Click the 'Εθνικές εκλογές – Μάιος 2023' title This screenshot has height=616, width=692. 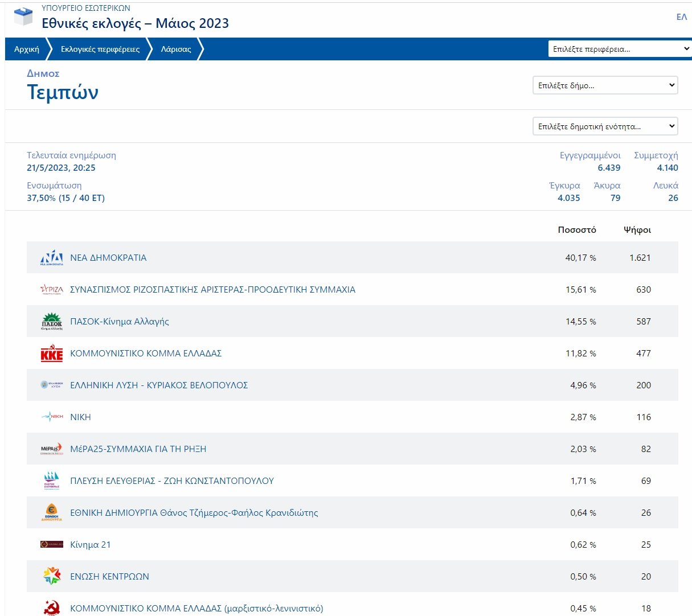point(135,23)
